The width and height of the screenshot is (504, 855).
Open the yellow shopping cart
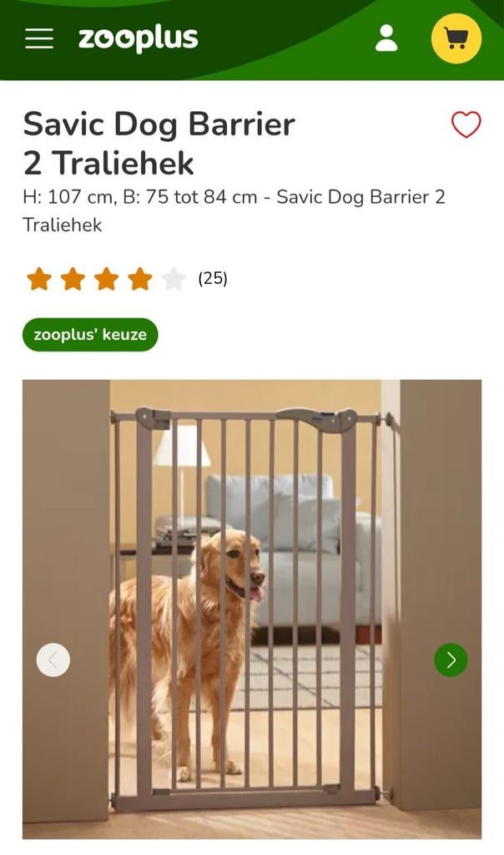click(456, 38)
